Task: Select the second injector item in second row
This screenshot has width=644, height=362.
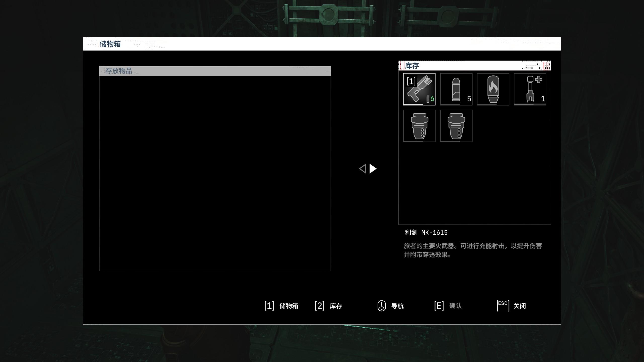Action: click(x=456, y=126)
